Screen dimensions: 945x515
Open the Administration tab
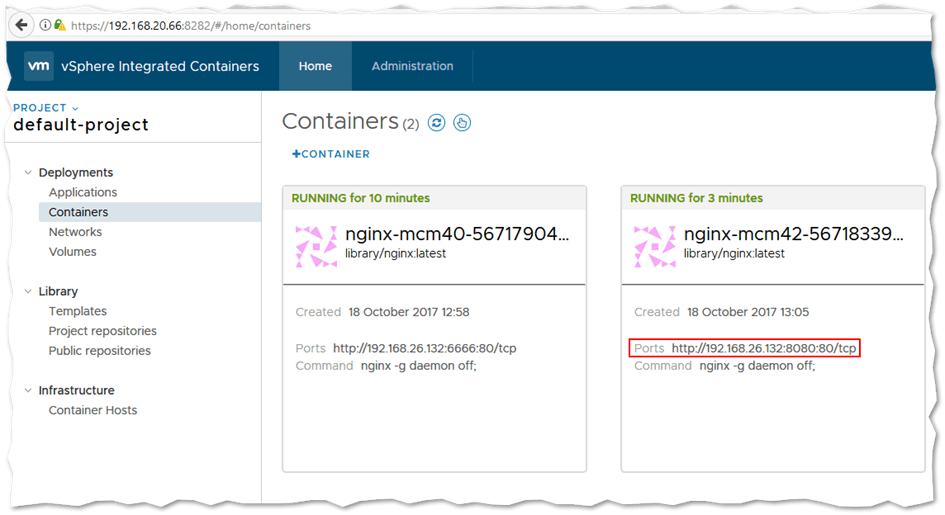[x=412, y=66]
